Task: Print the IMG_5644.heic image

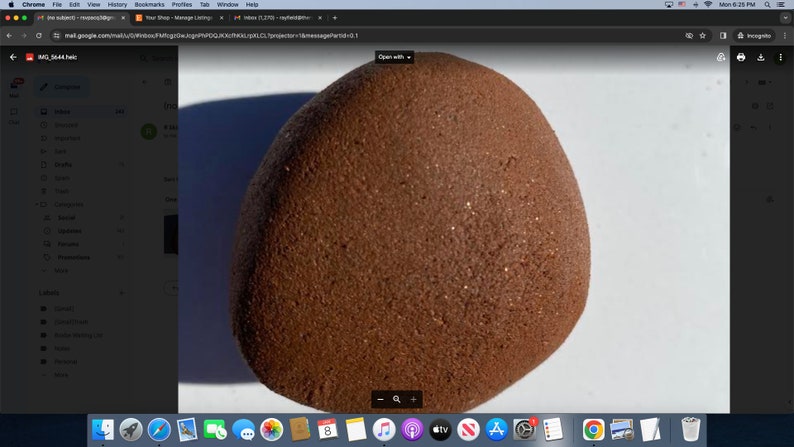Action: click(x=741, y=57)
